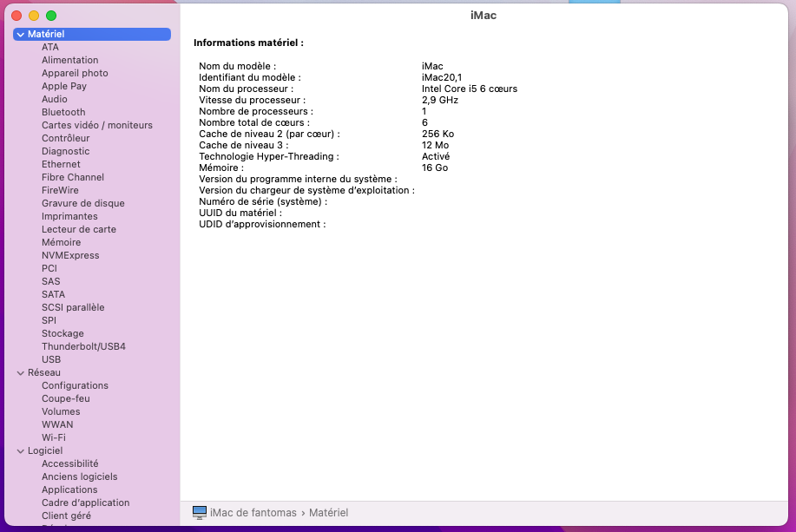Click 'Nom du modèle :' label
The width and height of the screenshot is (796, 532).
238,66
